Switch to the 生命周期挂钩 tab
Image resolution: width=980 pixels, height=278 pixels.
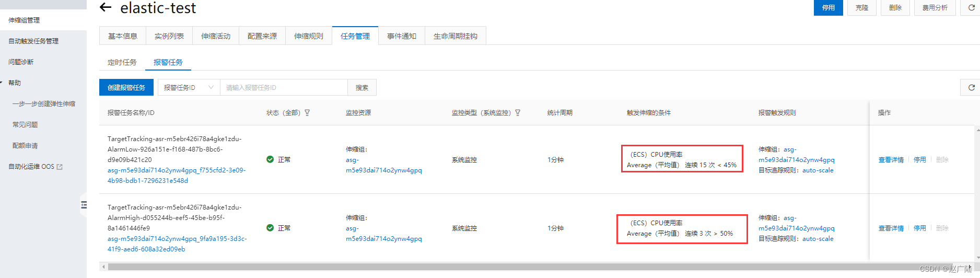point(456,36)
